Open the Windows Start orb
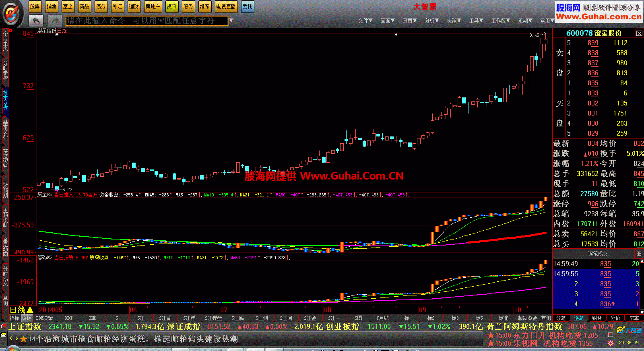644x351 pixels. (14, 349)
